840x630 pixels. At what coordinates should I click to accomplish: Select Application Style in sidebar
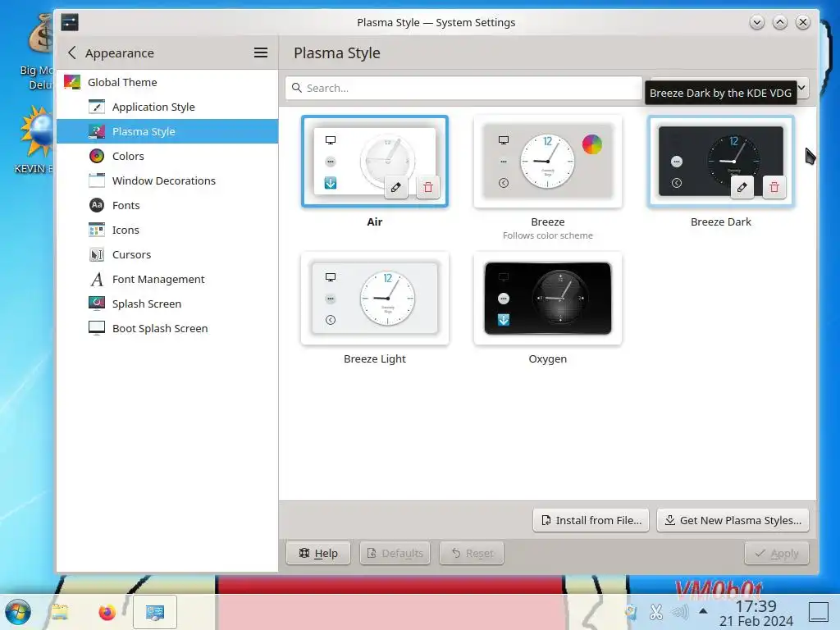click(x=167, y=107)
